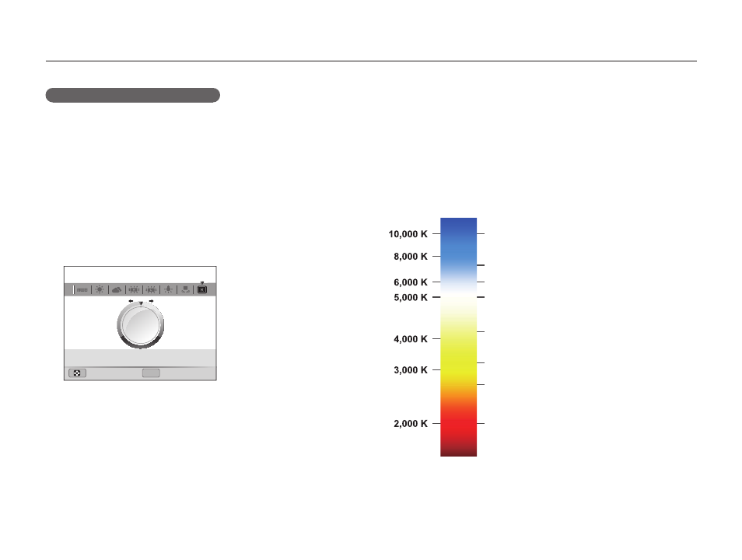Select the Auto White Balance (AWB) icon
This screenshot has height=560, width=742.
tap(82, 289)
